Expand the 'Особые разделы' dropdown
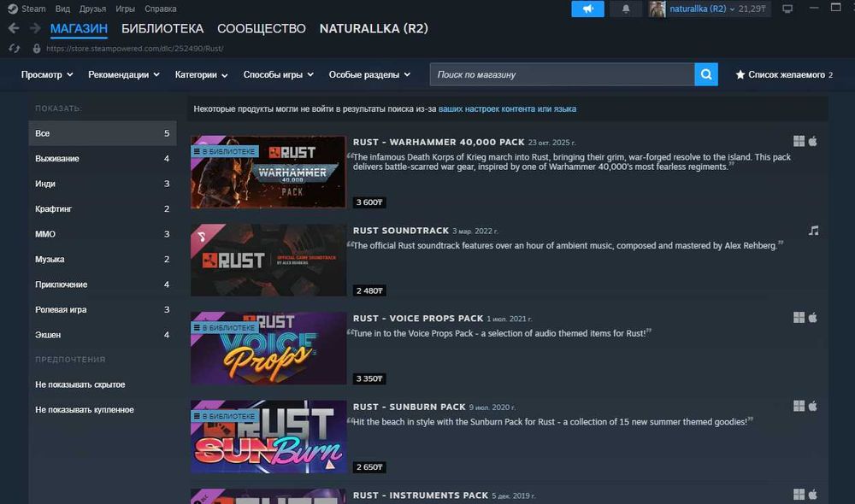Screen dimensions: 855x504 pyautogui.click(x=369, y=74)
